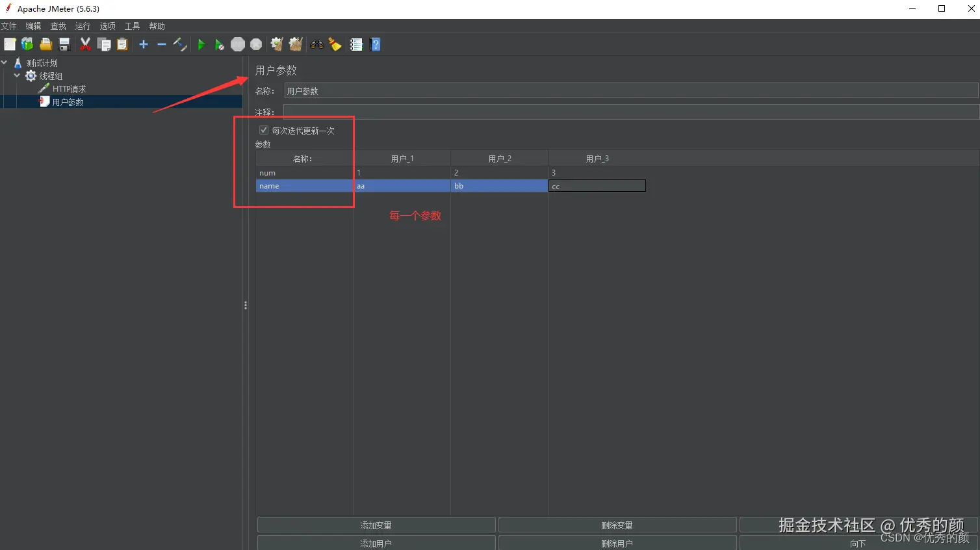The image size is (980, 550).
Task: Collapse the 测试计划 tree node
Action: [5, 63]
